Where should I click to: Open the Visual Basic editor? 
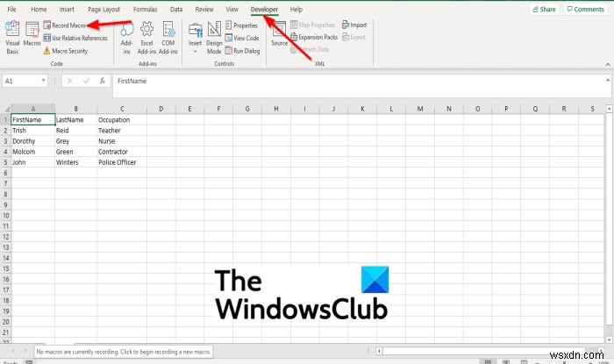[12, 38]
